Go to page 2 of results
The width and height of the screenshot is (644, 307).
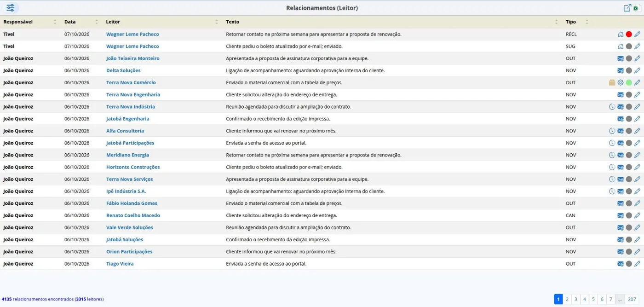coord(567,299)
